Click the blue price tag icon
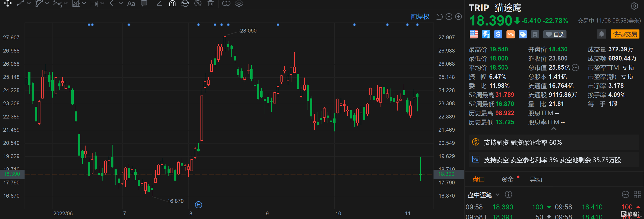 pyautogui.click(x=523, y=35)
